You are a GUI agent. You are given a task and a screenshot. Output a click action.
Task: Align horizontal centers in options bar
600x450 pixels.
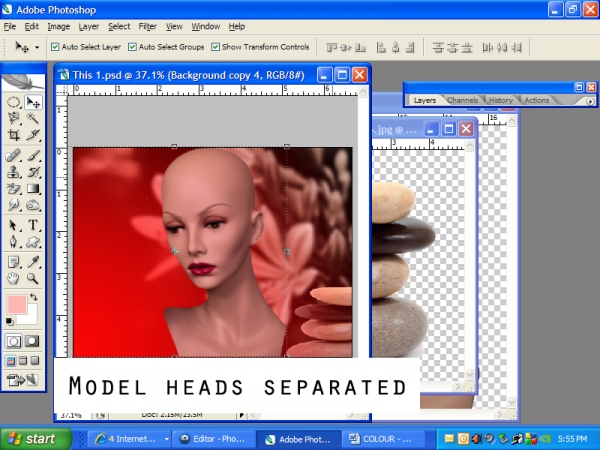pyautogui.click(x=395, y=47)
